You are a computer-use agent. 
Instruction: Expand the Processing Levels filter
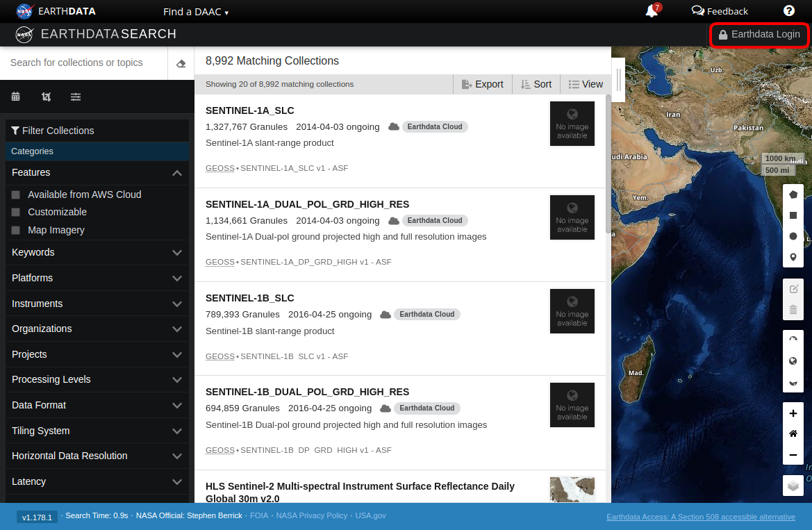pyautogui.click(x=97, y=380)
